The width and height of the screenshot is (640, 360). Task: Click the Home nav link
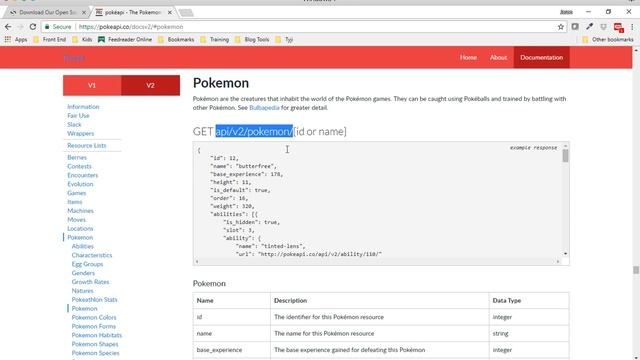[x=468, y=58]
